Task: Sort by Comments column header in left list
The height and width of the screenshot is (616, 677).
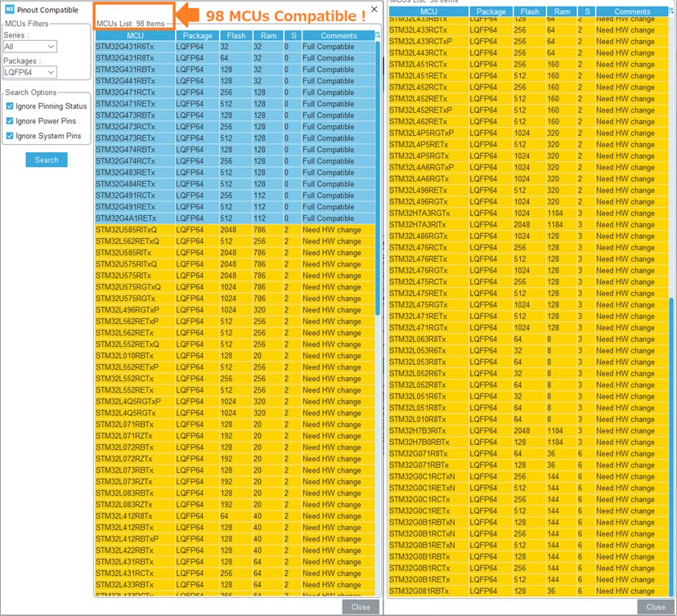Action: click(x=338, y=35)
